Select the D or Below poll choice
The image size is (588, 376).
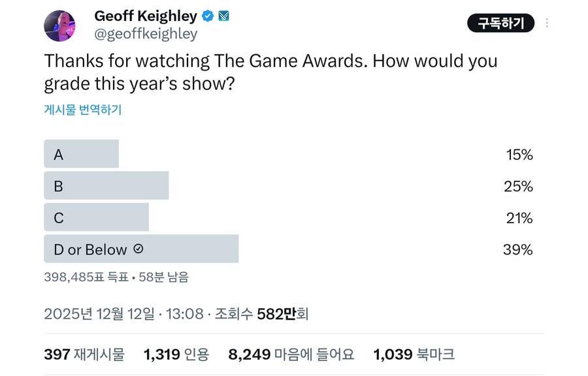[91, 249]
